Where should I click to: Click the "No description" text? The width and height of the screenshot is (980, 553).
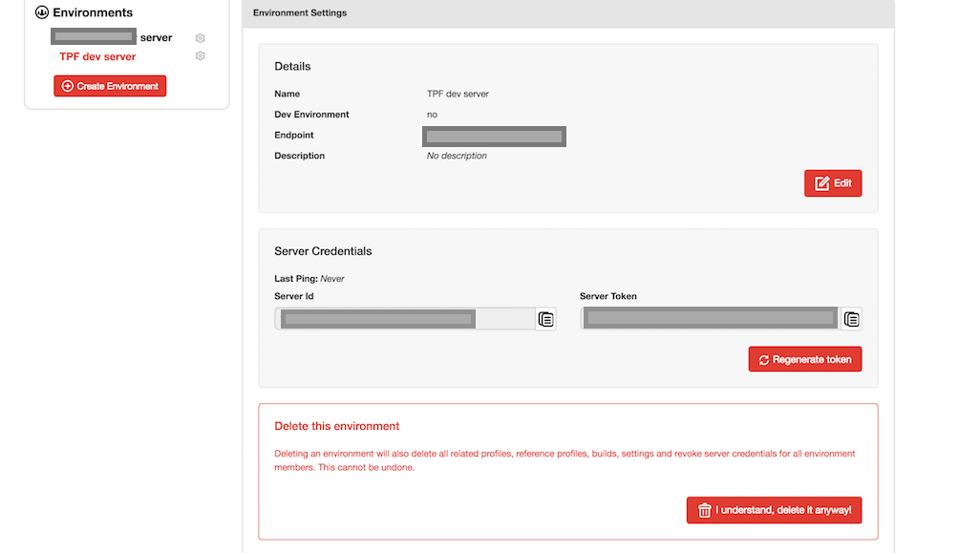tap(457, 156)
